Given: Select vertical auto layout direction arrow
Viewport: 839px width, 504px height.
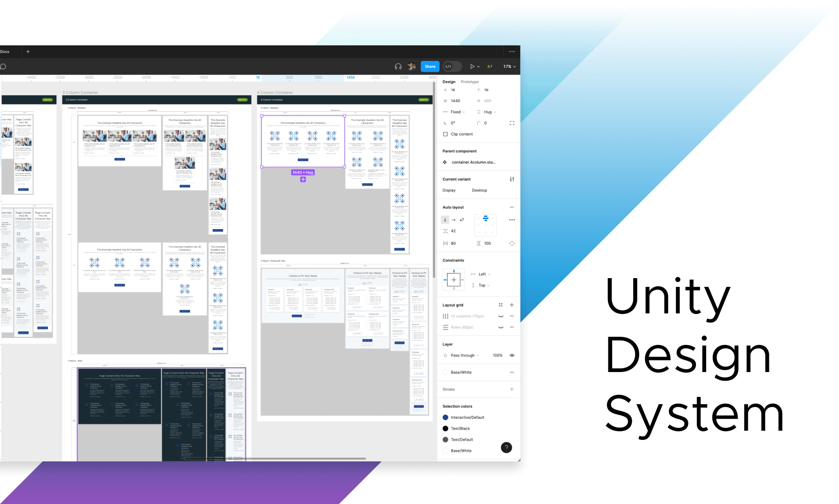Looking at the screenshot, I should coord(445,219).
